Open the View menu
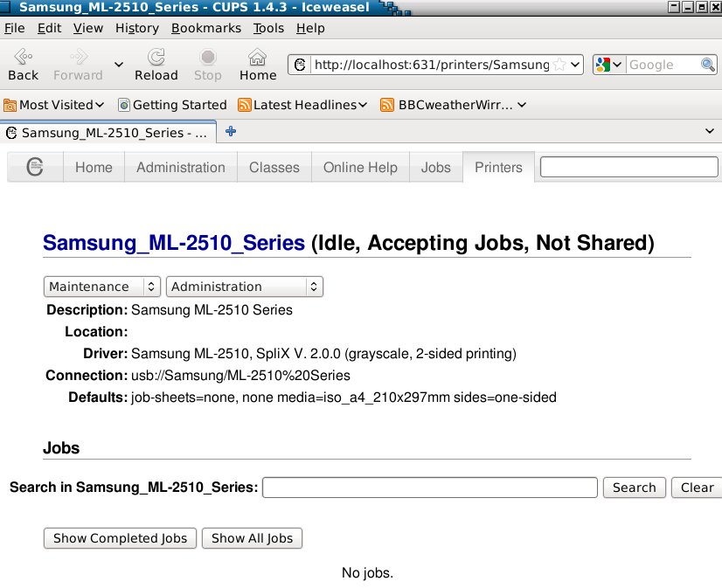Screen dimensions: 722x588 tap(88, 28)
